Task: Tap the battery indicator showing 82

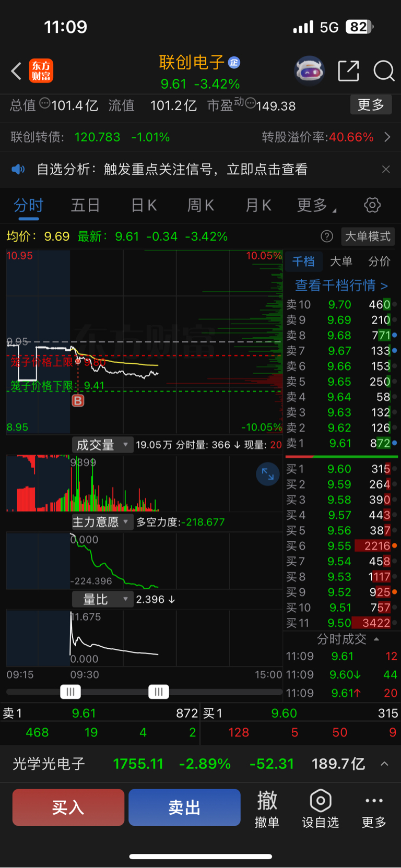Action: click(360, 27)
